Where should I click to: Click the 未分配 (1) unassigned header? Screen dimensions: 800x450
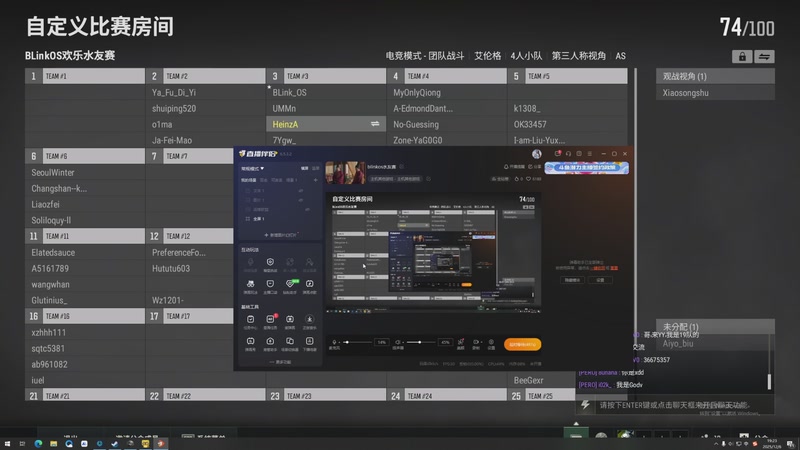click(x=715, y=326)
